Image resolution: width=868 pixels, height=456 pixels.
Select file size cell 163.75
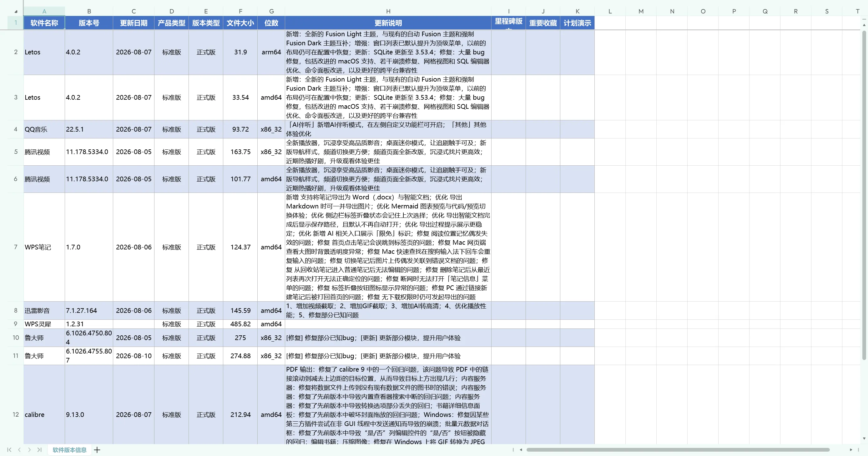pos(240,152)
